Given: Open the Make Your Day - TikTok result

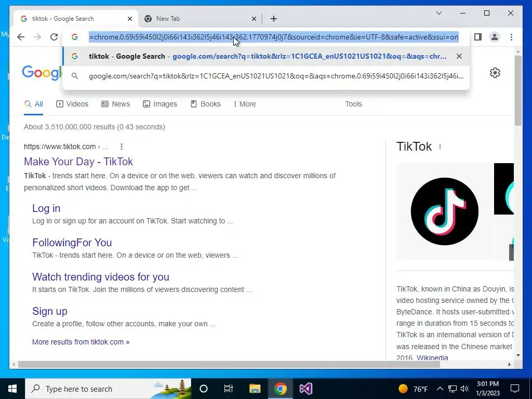Looking at the screenshot, I should pos(78,162).
